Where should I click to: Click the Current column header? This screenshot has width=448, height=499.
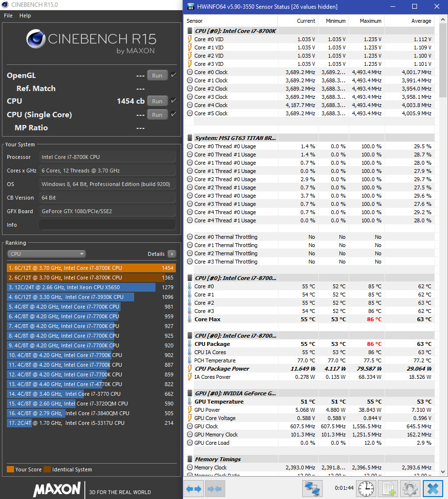[306, 21]
